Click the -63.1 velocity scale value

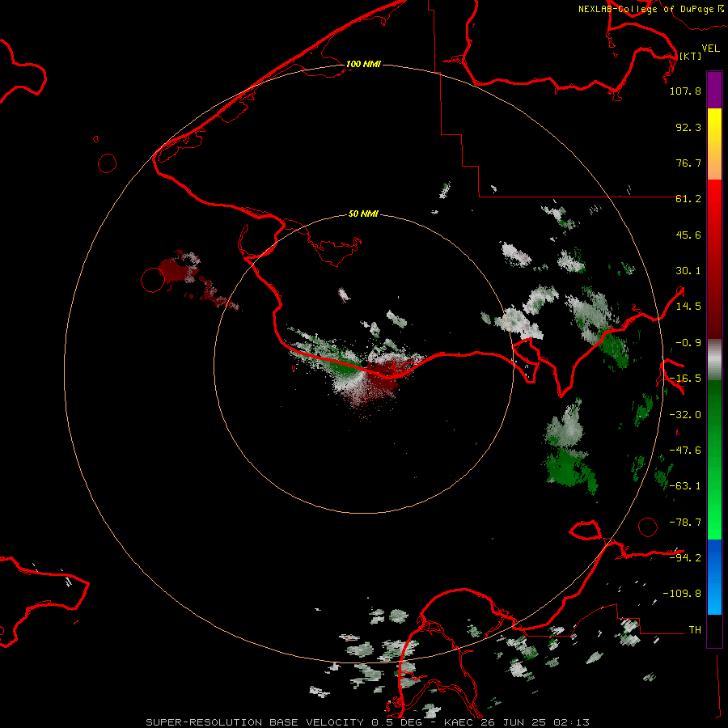tap(685, 486)
